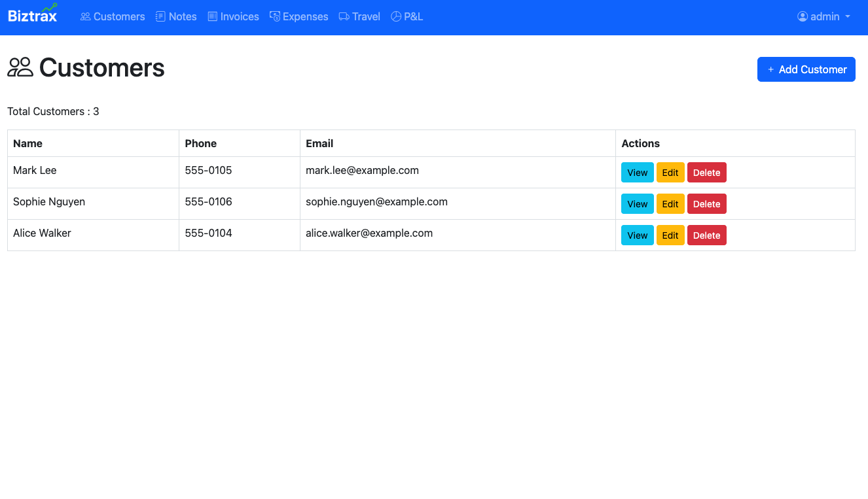Click the P&L pie chart icon
This screenshot has height=499, width=868.
[395, 16]
